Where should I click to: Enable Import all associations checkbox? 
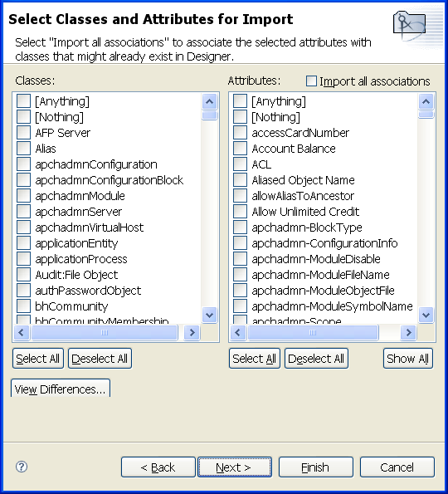coord(311,81)
